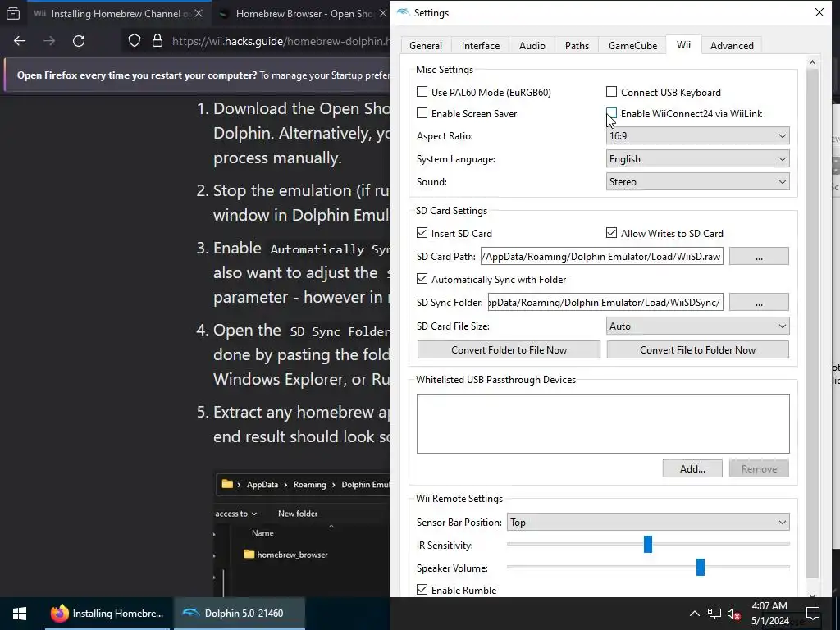Viewport: 840px width, 630px height.
Task: Click the network icon in system tray
Action: pyautogui.click(x=714, y=614)
